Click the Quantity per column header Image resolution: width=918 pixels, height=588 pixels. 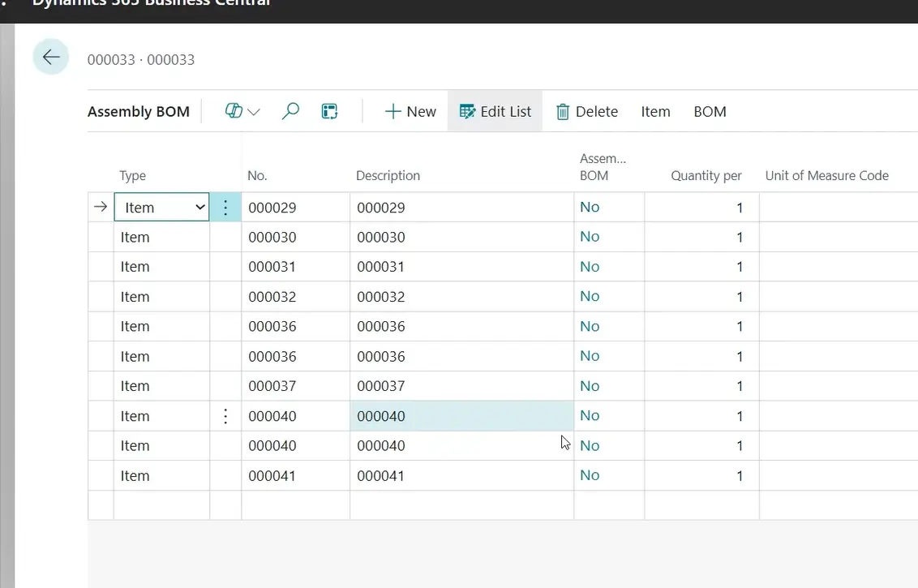706,176
